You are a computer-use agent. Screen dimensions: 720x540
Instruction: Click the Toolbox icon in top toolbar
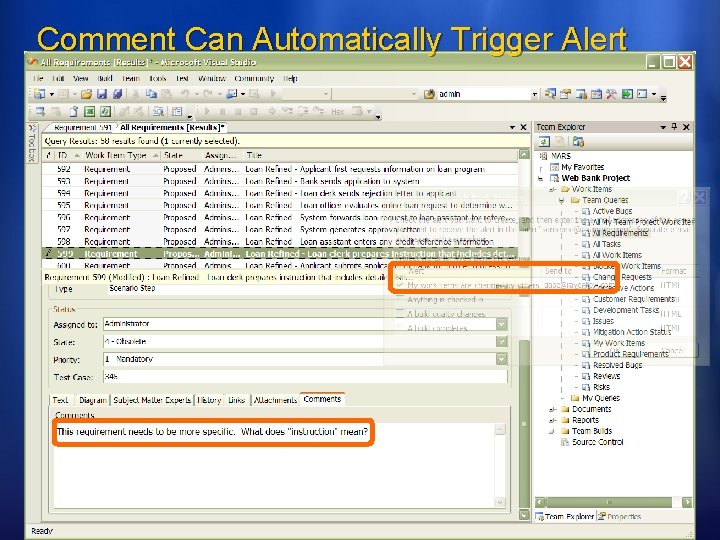tap(596, 94)
